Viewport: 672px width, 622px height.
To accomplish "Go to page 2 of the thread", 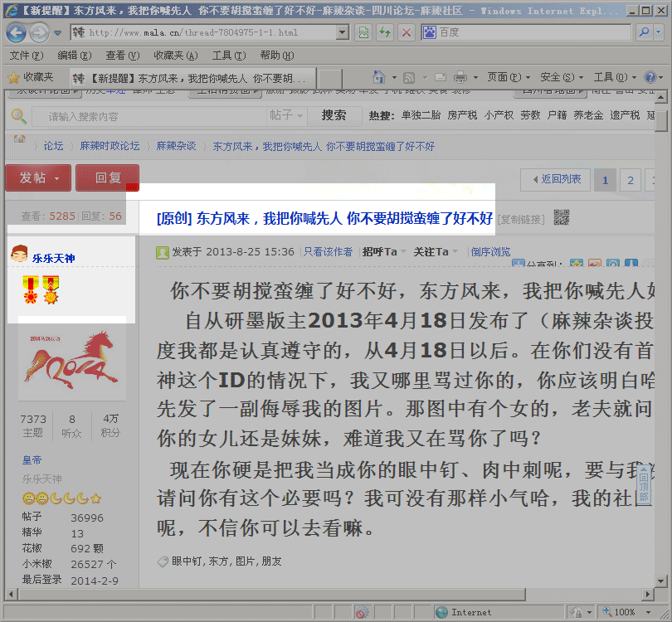I will (631, 180).
